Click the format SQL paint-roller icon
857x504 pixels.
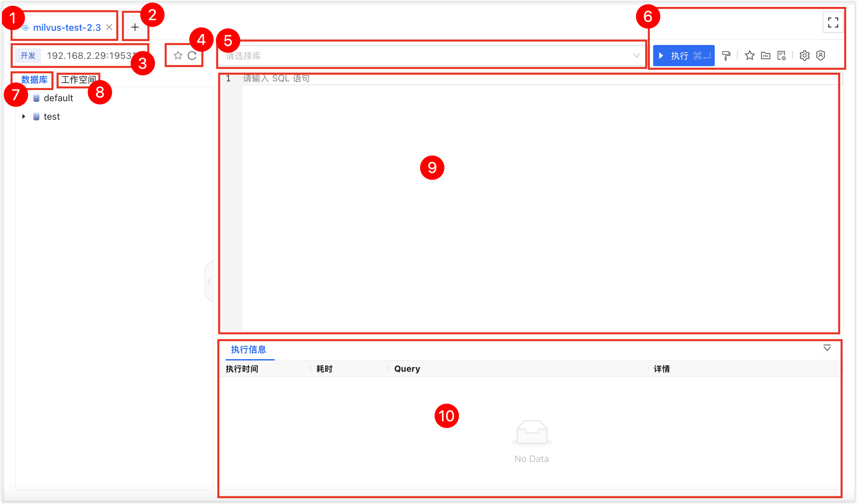click(726, 56)
